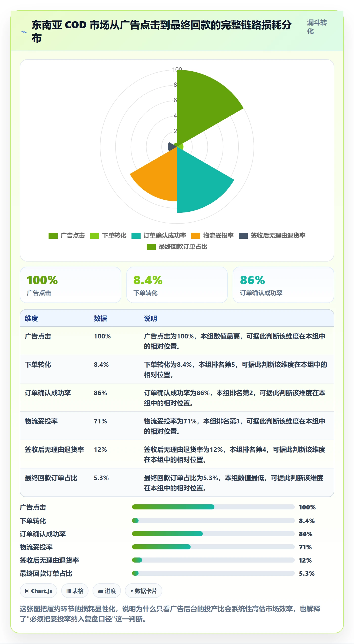
Task: Click the Chart.js tag
Action: pyautogui.click(x=38, y=591)
